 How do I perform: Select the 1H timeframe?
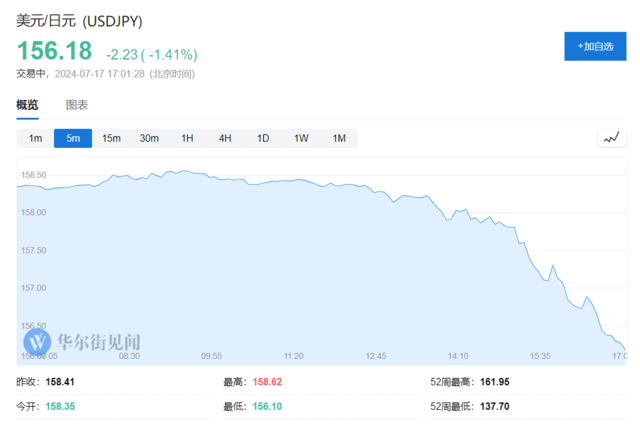[187, 138]
